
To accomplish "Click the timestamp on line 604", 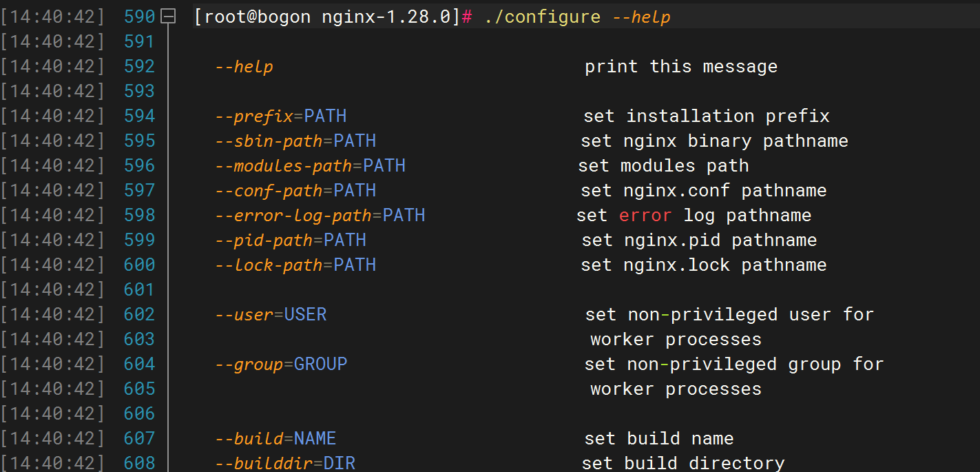I will 52,364.
